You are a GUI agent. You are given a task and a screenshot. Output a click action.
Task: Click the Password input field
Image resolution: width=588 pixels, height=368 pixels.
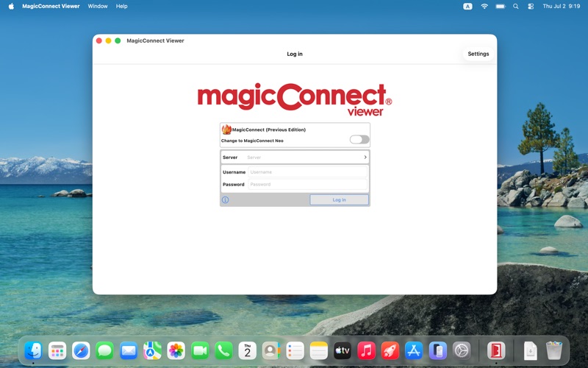click(x=307, y=185)
